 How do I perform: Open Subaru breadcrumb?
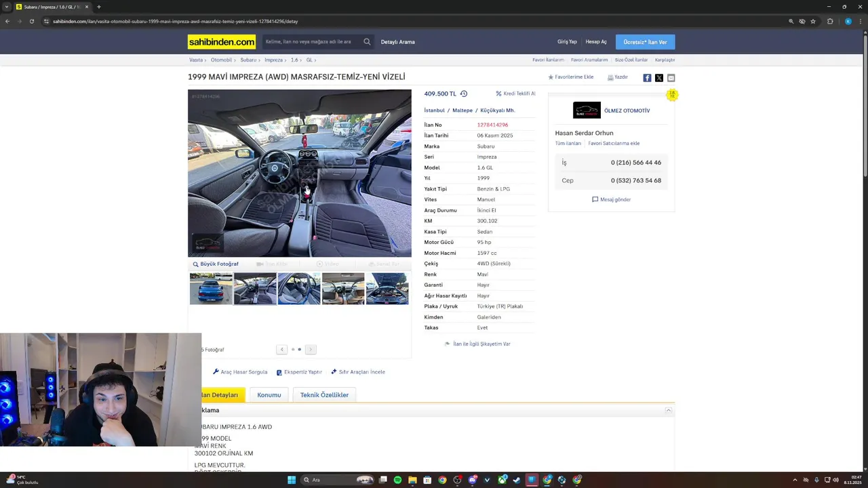248,60
